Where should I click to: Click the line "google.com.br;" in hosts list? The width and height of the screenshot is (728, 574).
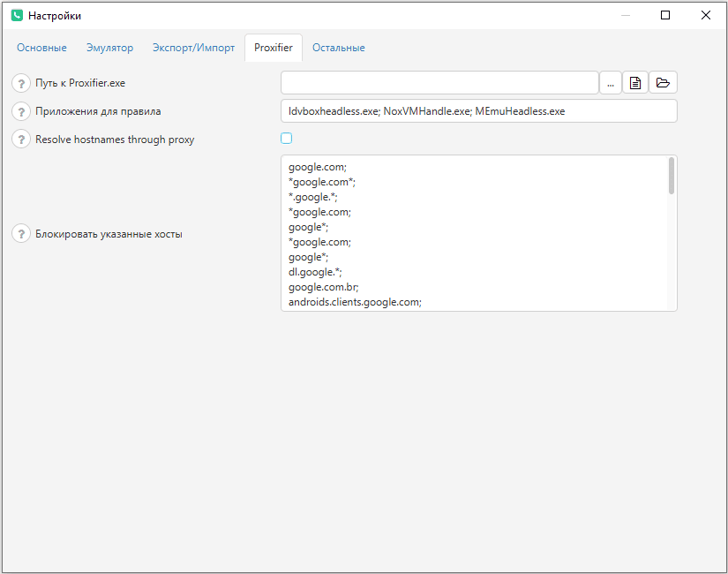(324, 287)
